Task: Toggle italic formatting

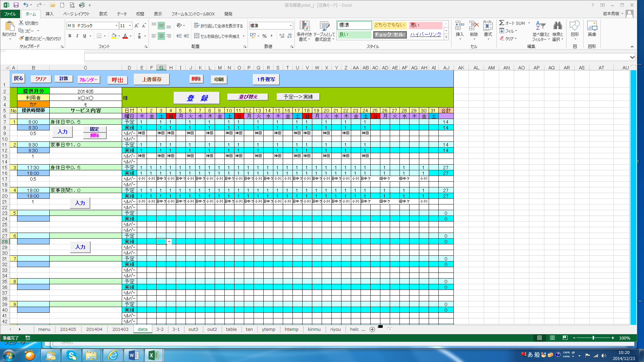Action: 77,36
